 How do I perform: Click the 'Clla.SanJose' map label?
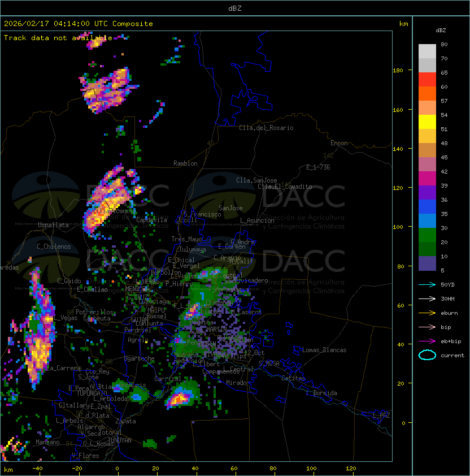click(256, 180)
